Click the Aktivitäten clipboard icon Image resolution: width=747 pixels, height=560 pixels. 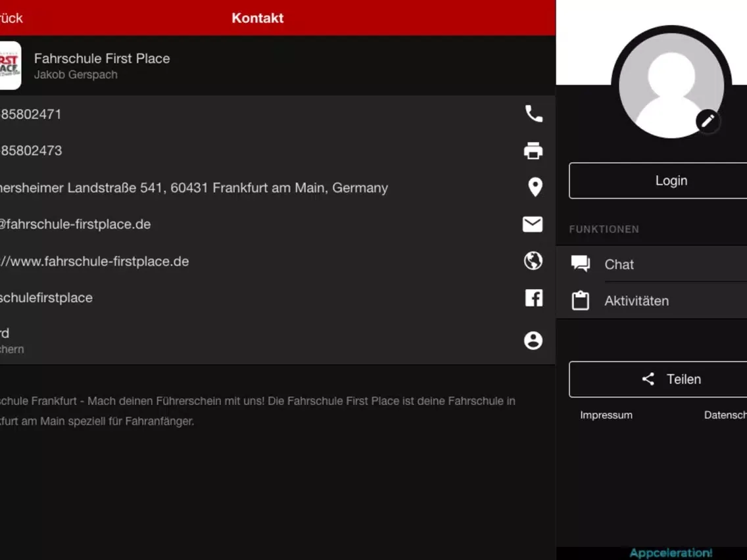[x=580, y=300]
